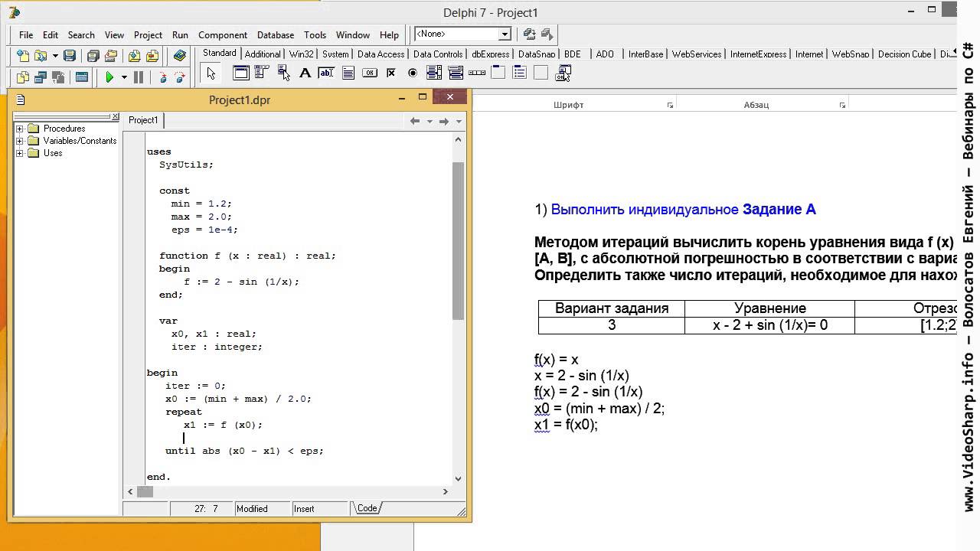The width and height of the screenshot is (980, 551).
Task: Open the Шрифт dialog launcher in Word
Action: [x=670, y=105]
